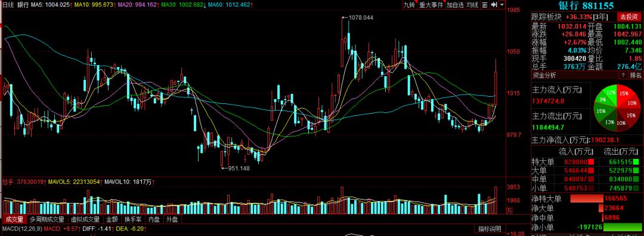Click the 1078.044 high price marker
This screenshot has width=644, height=236.
coord(358,18)
